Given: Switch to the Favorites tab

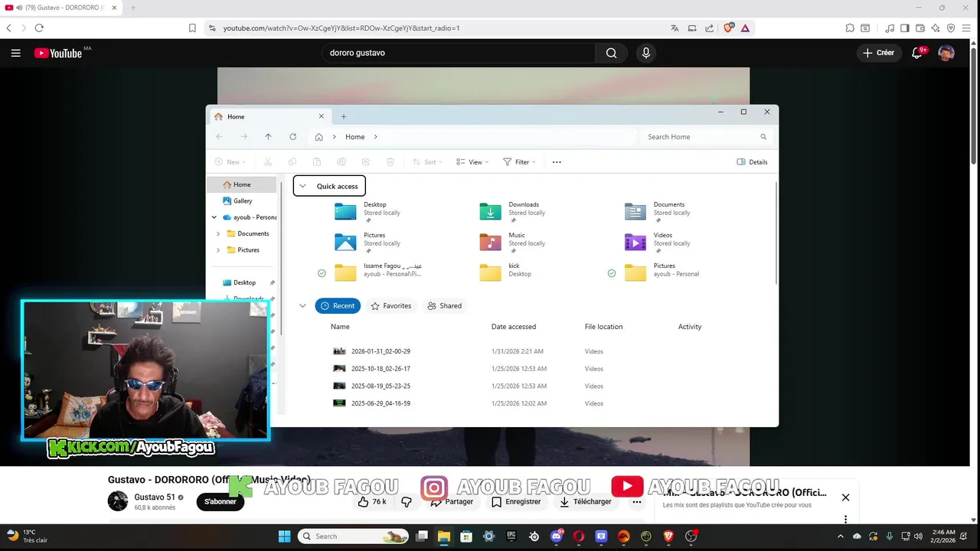Looking at the screenshot, I should pos(391,306).
